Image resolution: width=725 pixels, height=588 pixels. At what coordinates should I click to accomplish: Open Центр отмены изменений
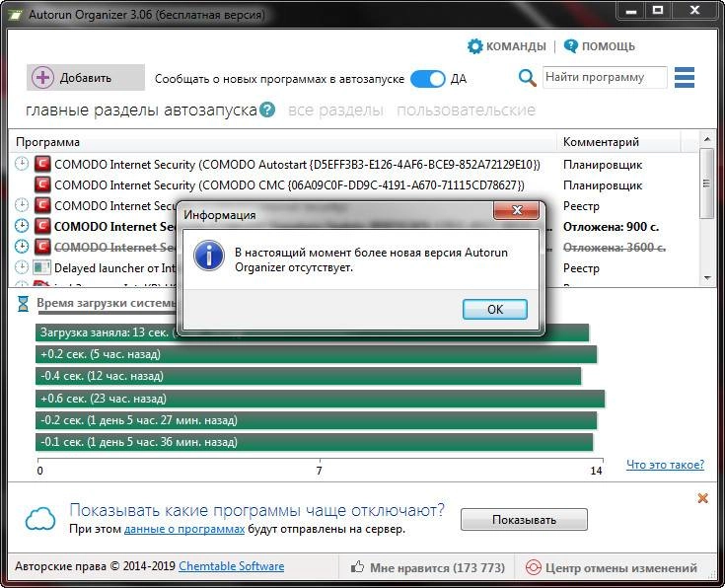(612, 567)
